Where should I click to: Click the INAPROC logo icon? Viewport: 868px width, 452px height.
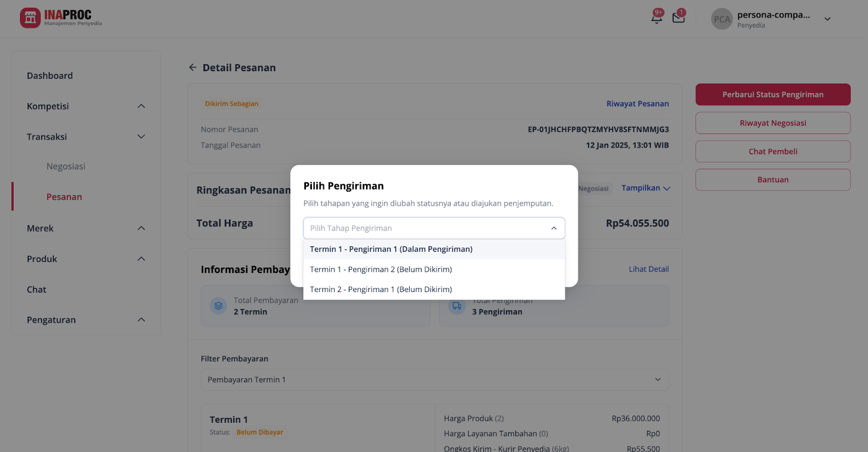point(30,18)
